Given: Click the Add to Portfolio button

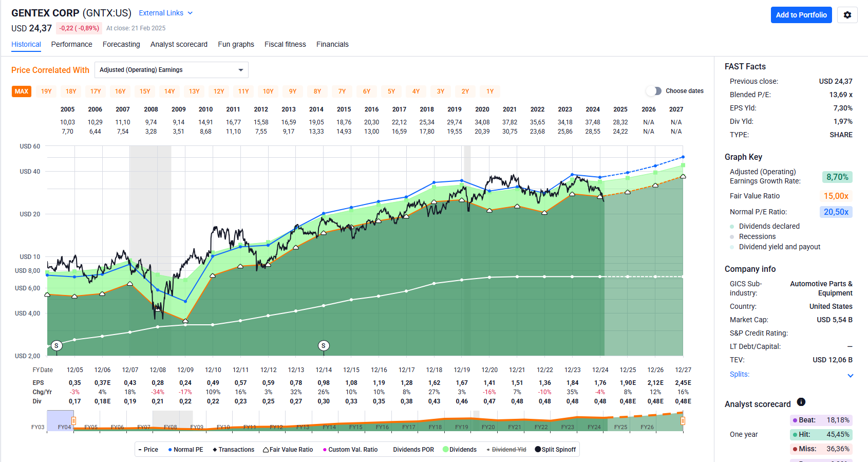Looking at the screenshot, I should (801, 15).
